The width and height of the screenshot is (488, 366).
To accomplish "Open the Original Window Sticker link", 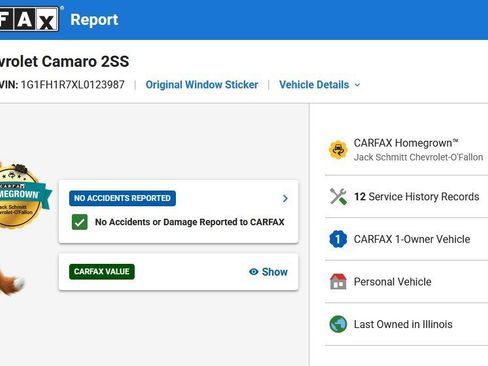I will (202, 85).
